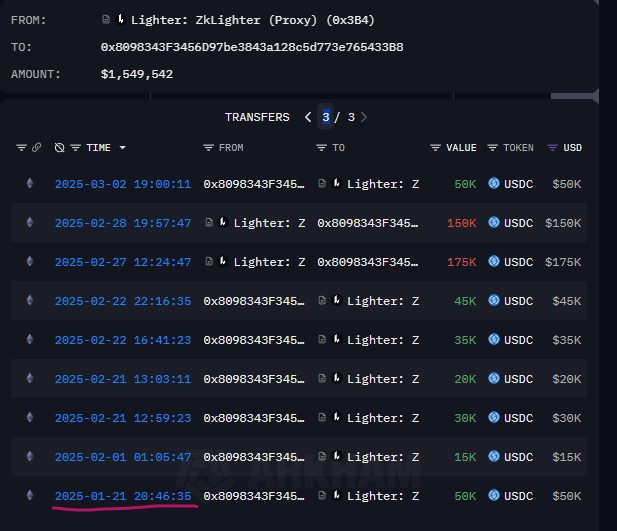Open transaction dated 2025-02-22 16:41:23

tap(123, 340)
